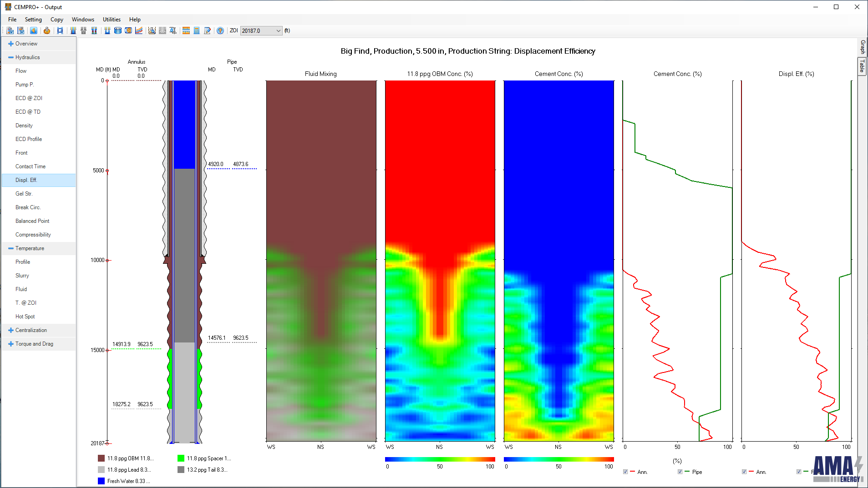Click the Fluid Mixing plot area
Image resolution: width=868 pixels, height=488 pixels.
click(321, 261)
